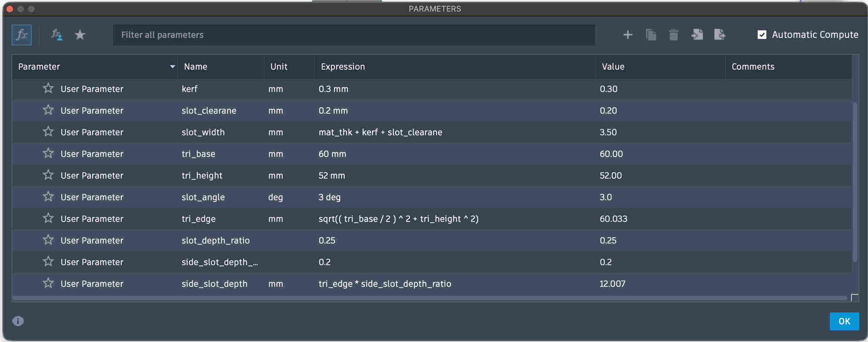Click the copy parameters icon
The image size is (868, 342).
(651, 35)
